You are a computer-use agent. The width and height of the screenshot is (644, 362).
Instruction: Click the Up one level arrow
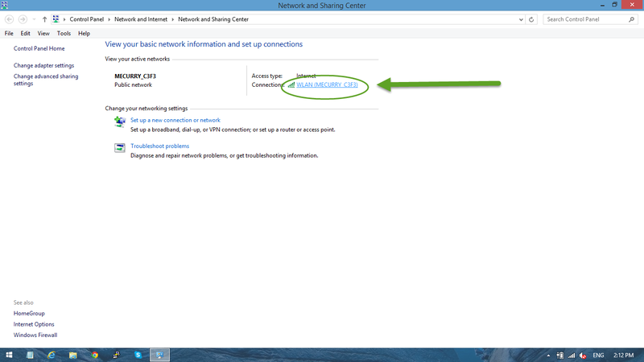point(44,19)
